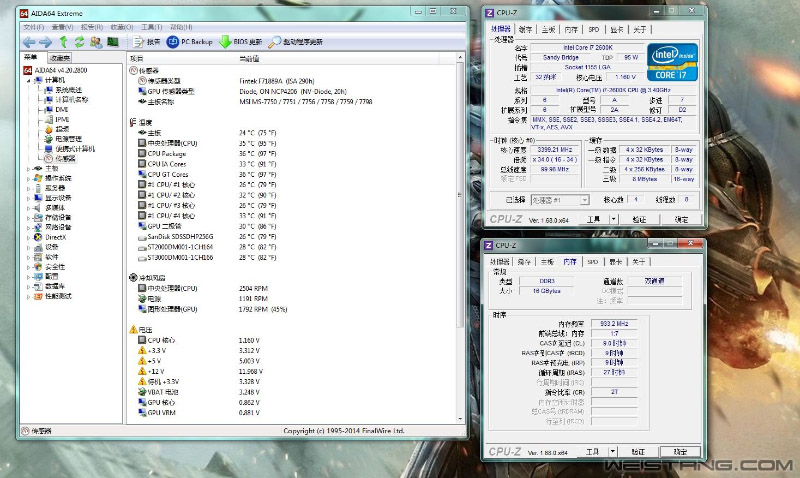The image size is (800, 478).
Task: Open processor selection dropdown in upper CPU-Z
Action: click(x=560, y=200)
